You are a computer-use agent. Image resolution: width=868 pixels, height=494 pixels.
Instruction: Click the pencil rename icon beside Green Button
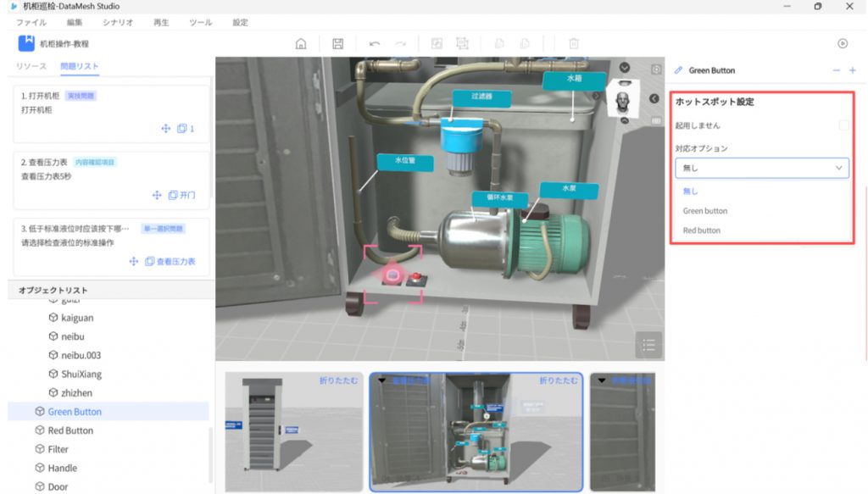679,70
